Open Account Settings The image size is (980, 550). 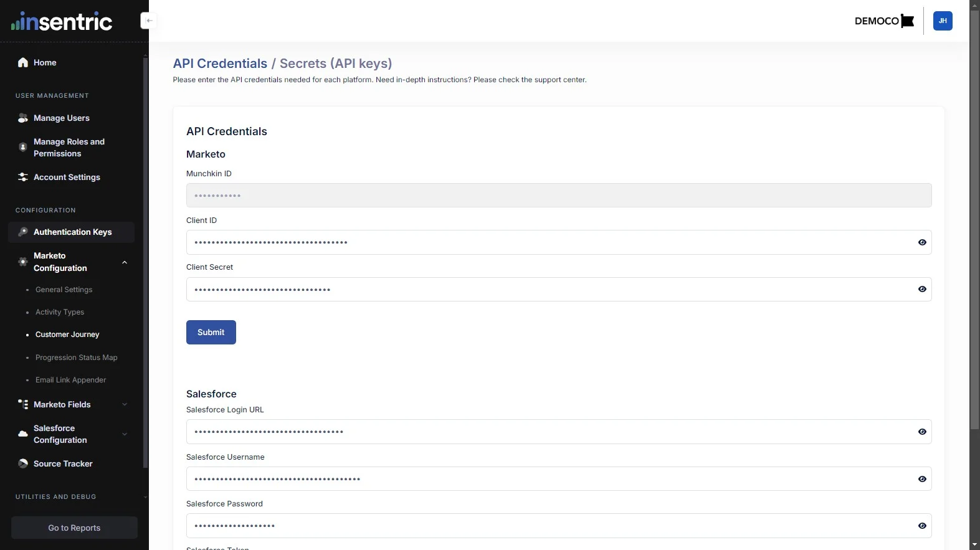(x=67, y=178)
